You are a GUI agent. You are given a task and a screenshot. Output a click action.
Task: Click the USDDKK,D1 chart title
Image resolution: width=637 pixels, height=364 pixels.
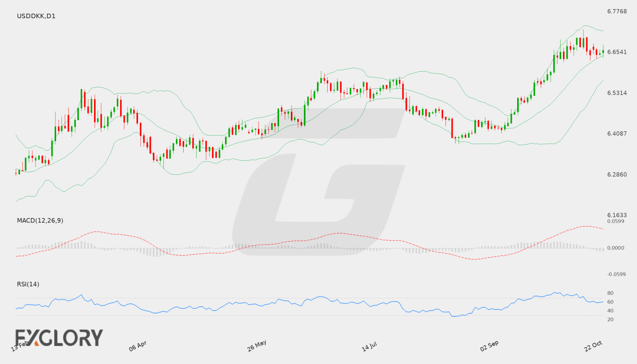tap(36, 16)
